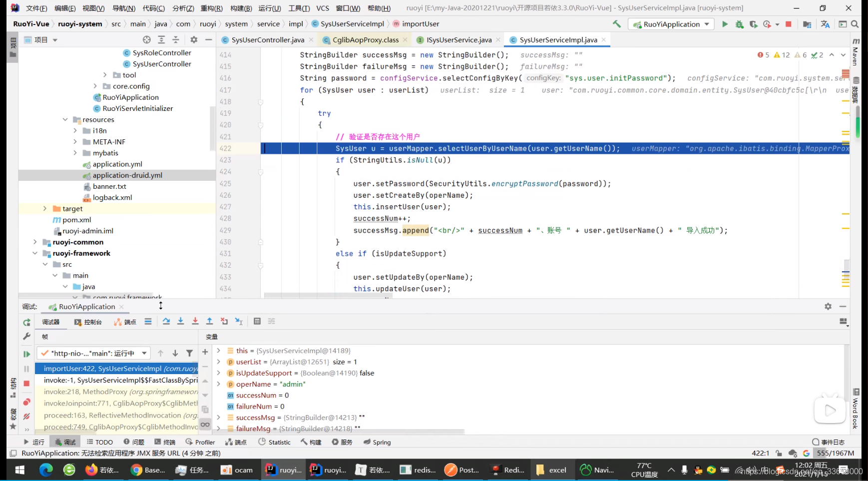Image resolution: width=868 pixels, height=481 pixels.
Task: Open the Profiler tool window
Action: point(200,442)
